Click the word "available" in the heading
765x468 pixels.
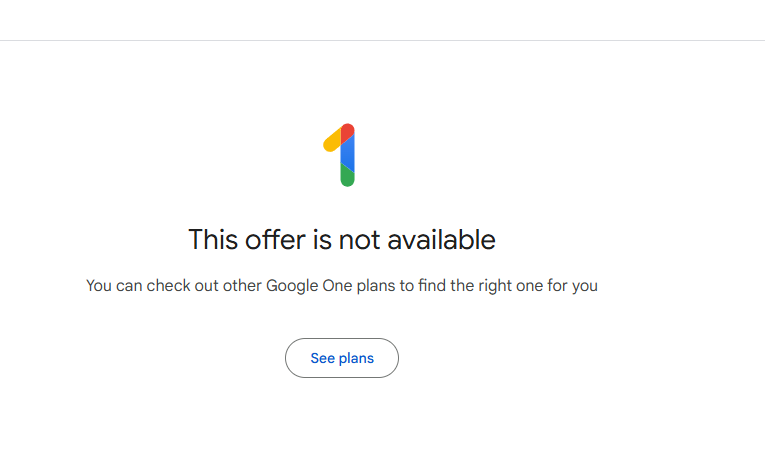point(435,240)
